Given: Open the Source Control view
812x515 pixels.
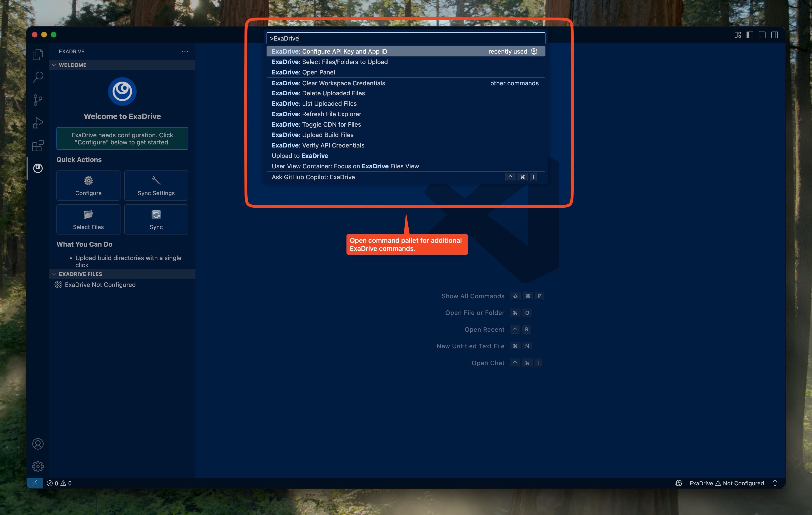Looking at the screenshot, I should click(x=38, y=100).
